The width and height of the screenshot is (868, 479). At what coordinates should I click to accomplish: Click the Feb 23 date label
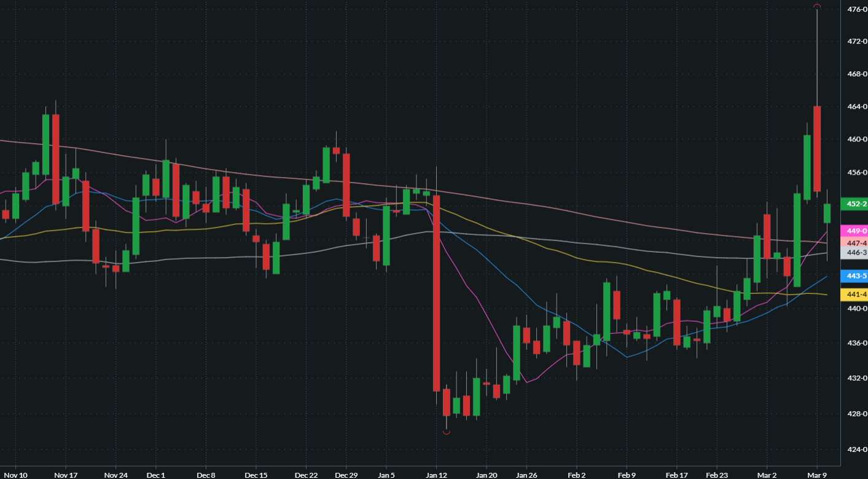click(717, 475)
